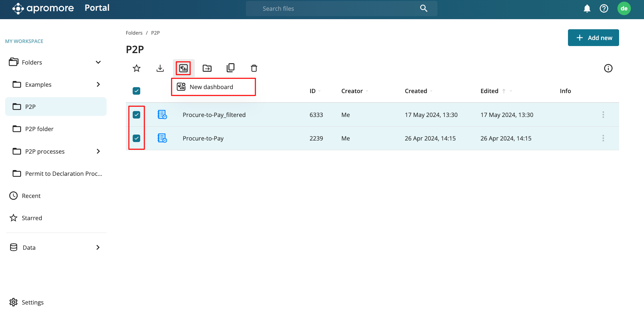Click the Add new button

click(x=593, y=38)
